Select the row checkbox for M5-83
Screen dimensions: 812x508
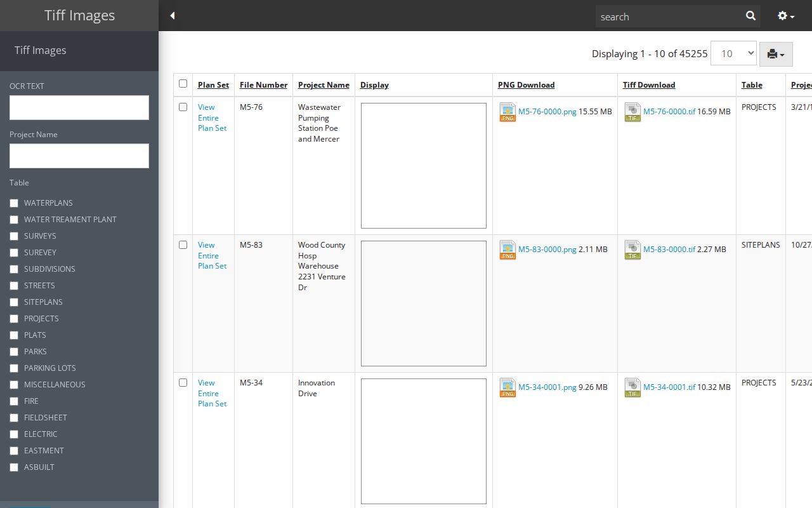coord(183,245)
